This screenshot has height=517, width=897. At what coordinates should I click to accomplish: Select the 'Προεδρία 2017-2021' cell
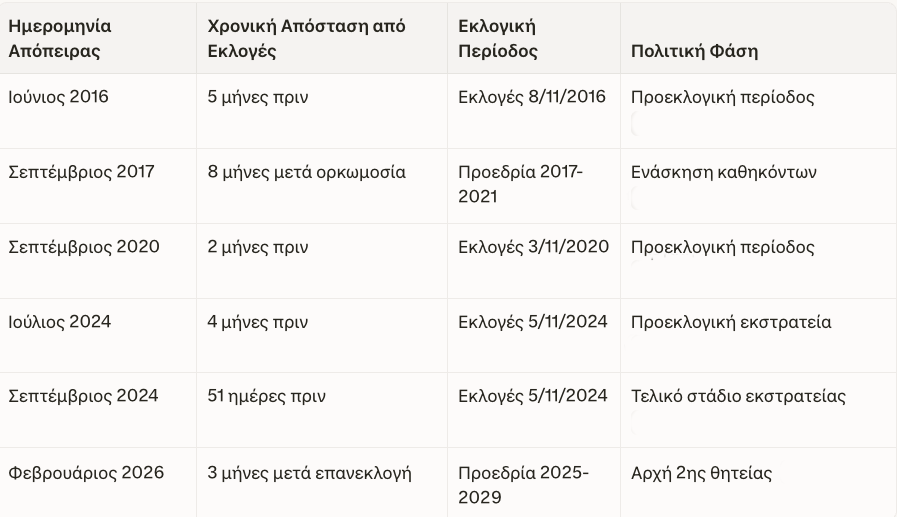520,184
